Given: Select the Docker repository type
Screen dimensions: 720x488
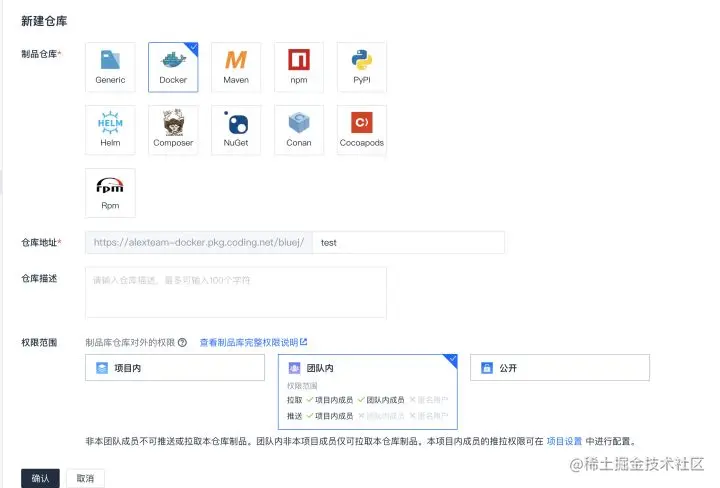Looking at the screenshot, I should point(173,67).
